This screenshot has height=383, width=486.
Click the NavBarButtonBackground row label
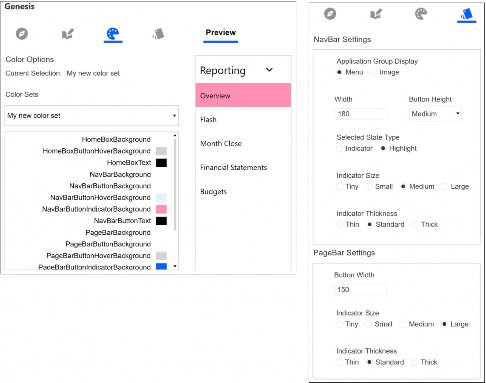(110, 186)
